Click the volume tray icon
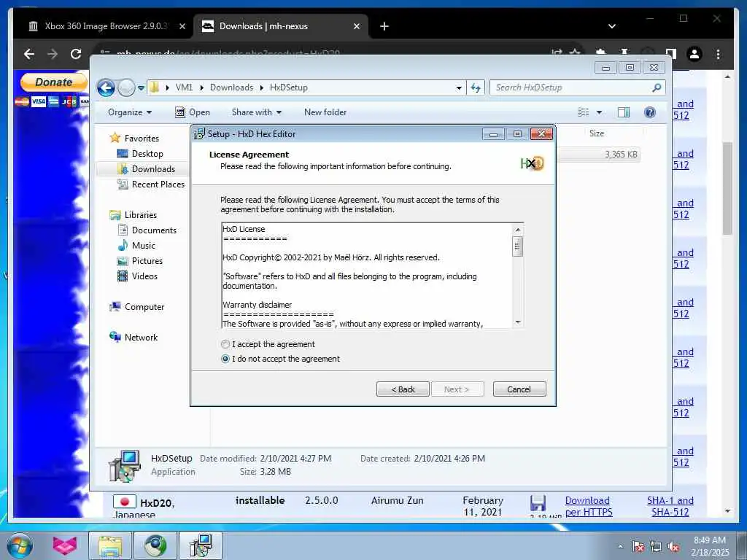 pos(673,547)
